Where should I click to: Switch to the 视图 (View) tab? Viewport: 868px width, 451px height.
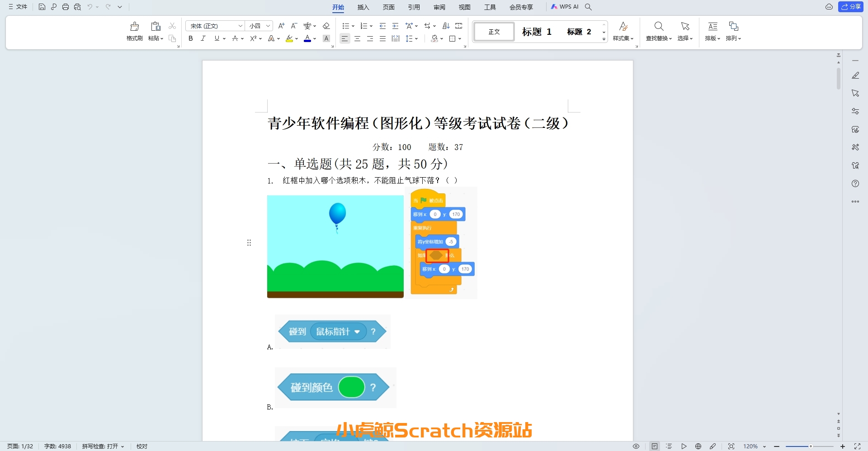coord(465,7)
